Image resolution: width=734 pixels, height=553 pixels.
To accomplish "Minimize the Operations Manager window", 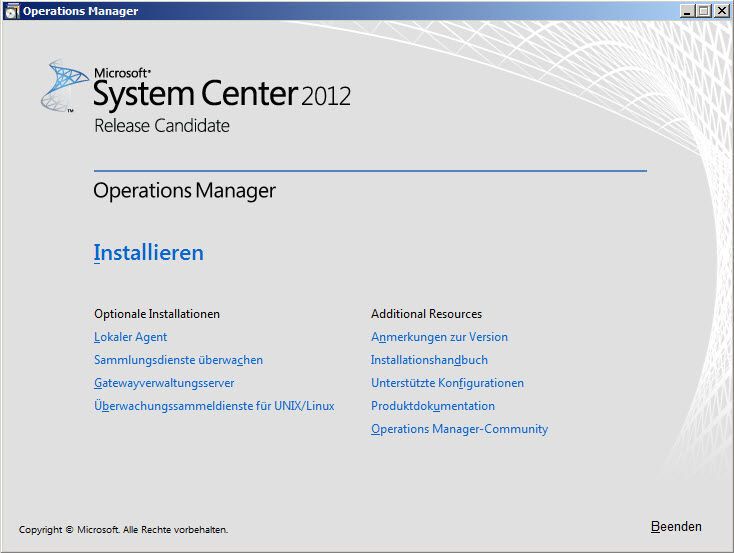I will click(687, 11).
